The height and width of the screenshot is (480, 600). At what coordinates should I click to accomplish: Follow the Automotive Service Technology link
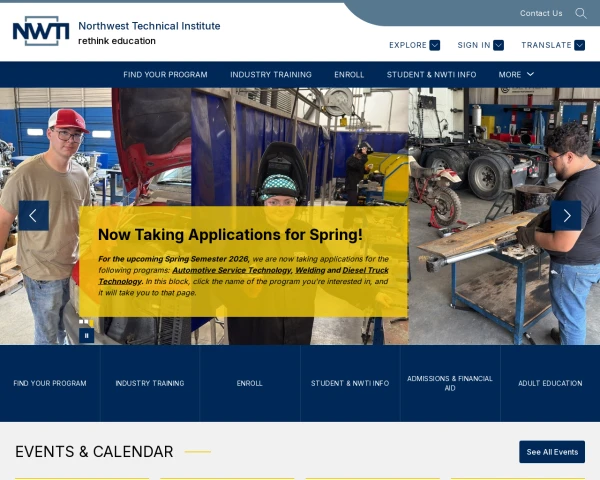pyautogui.click(x=229, y=270)
